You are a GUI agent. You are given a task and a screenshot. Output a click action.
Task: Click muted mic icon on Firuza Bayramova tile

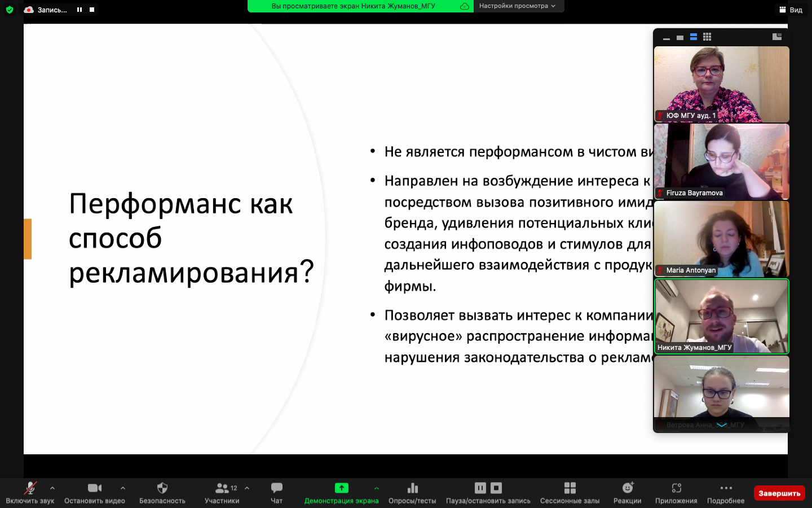point(660,193)
